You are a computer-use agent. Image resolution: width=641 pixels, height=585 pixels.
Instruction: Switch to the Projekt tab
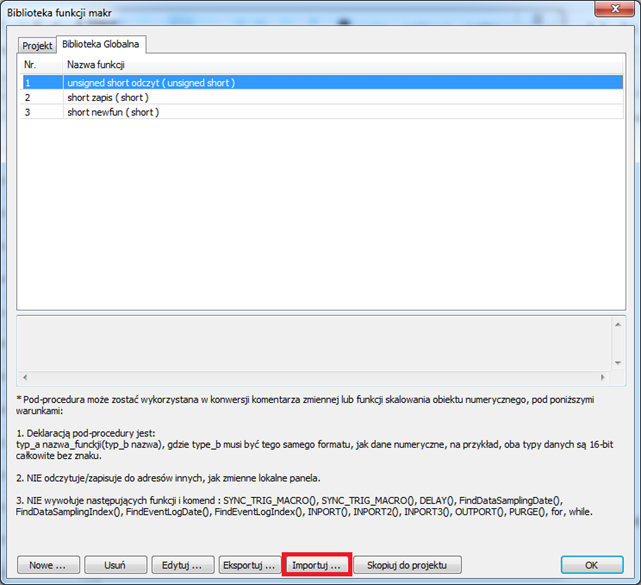coord(37,45)
